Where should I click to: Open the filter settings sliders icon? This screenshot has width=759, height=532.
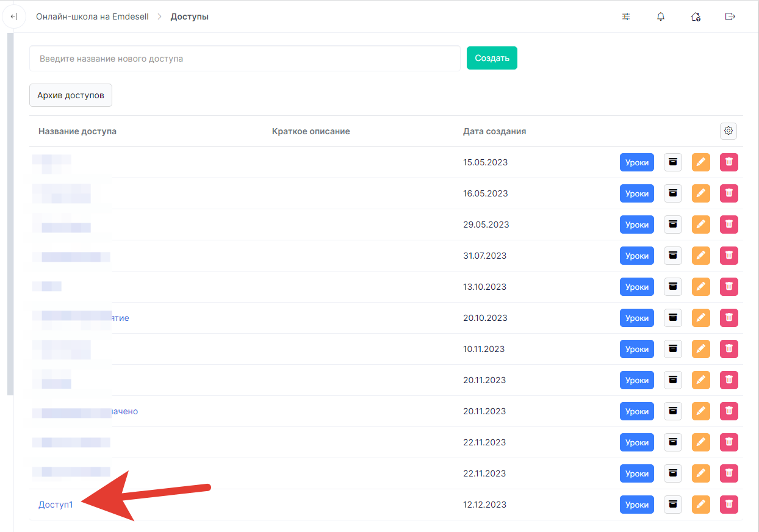click(x=626, y=16)
